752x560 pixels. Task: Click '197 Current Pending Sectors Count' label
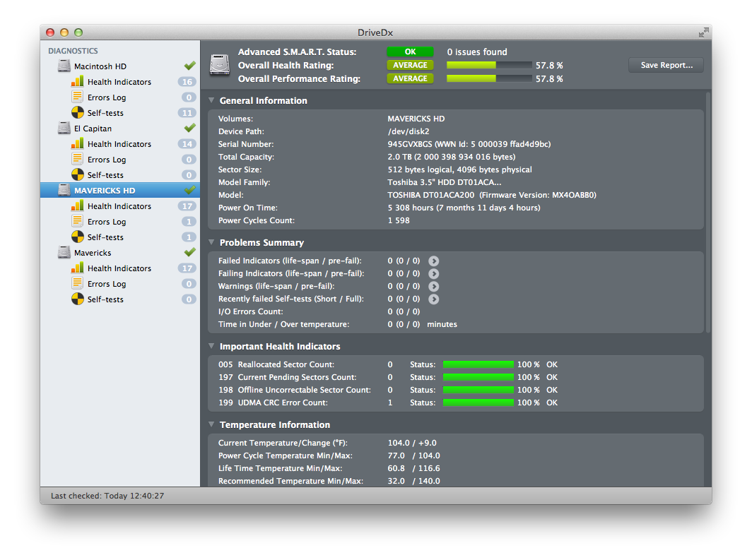tap(287, 378)
